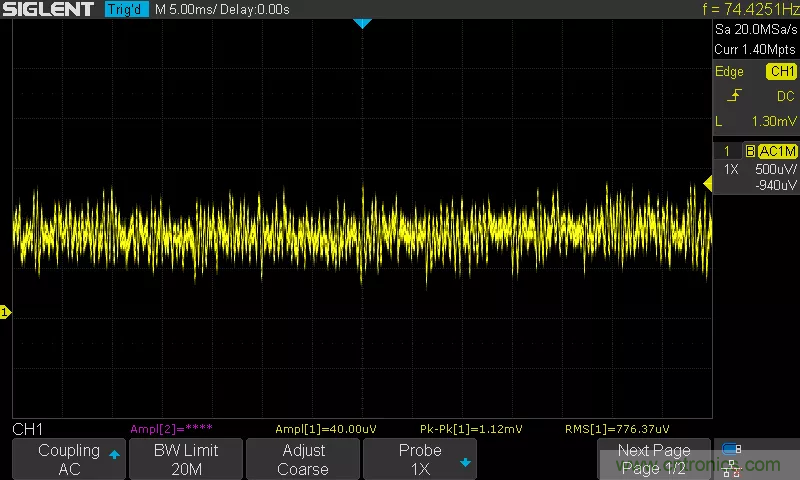Click the Trig'd status indicator
This screenshot has height=480, width=800.
pyautogui.click(x=124, y=9)
